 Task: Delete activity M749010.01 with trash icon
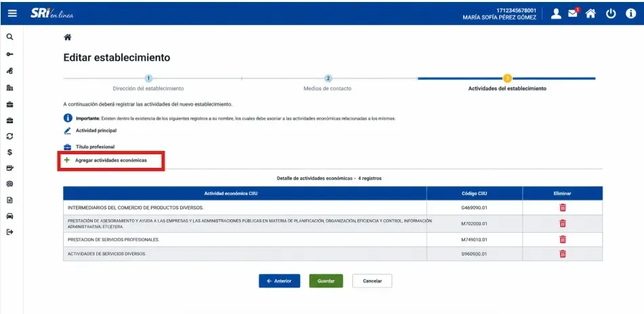pos(563,240)
